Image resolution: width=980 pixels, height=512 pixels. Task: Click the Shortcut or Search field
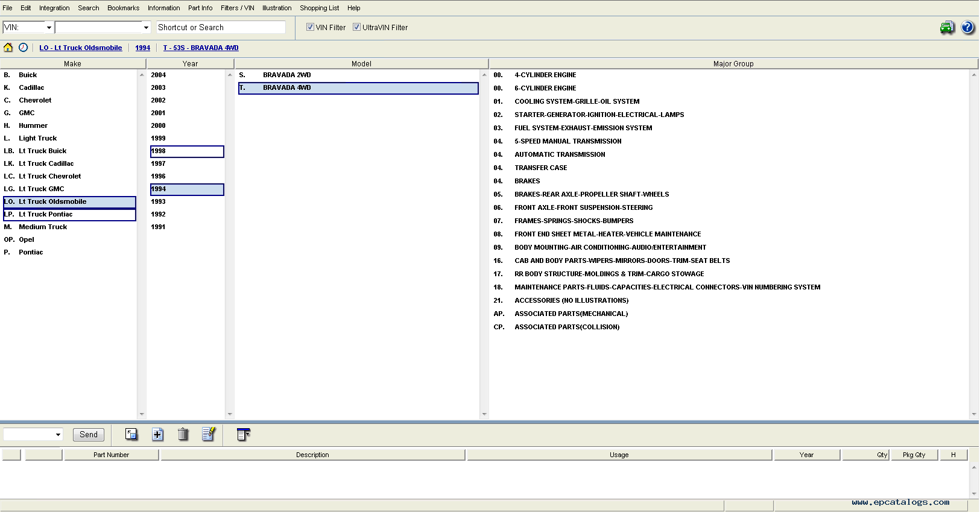[221, 28]
